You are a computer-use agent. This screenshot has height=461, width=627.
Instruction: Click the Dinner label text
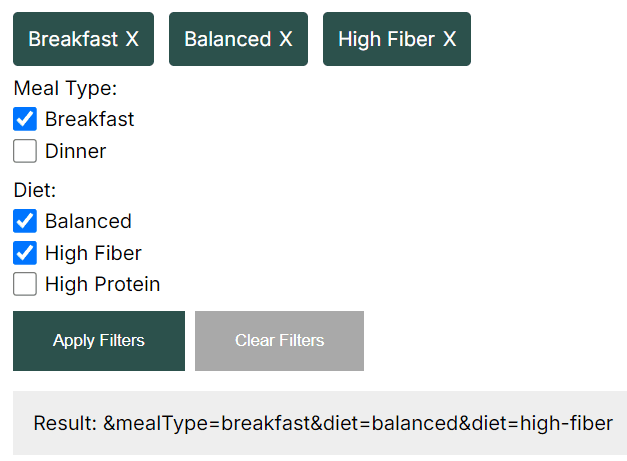tap(76, 151)
